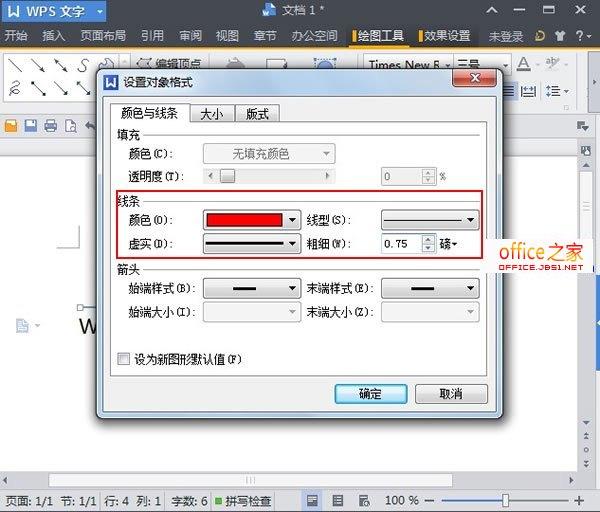Check the 设为新图形默认值 checkbox
600x512 pixels.
(124, 359)
